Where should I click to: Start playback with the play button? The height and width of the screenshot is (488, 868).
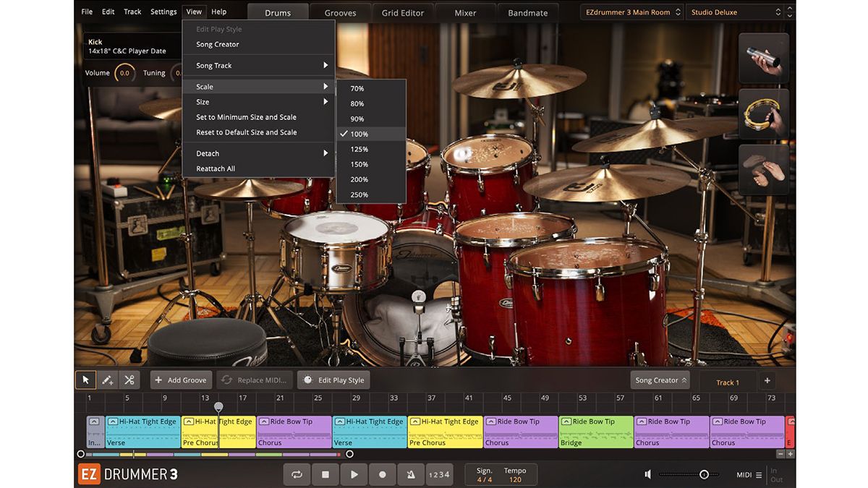[x=354, y=474]
